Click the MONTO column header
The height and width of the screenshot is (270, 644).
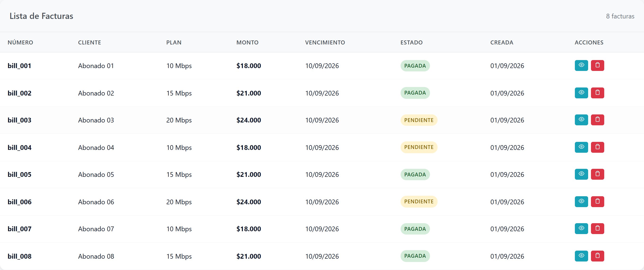247,42
